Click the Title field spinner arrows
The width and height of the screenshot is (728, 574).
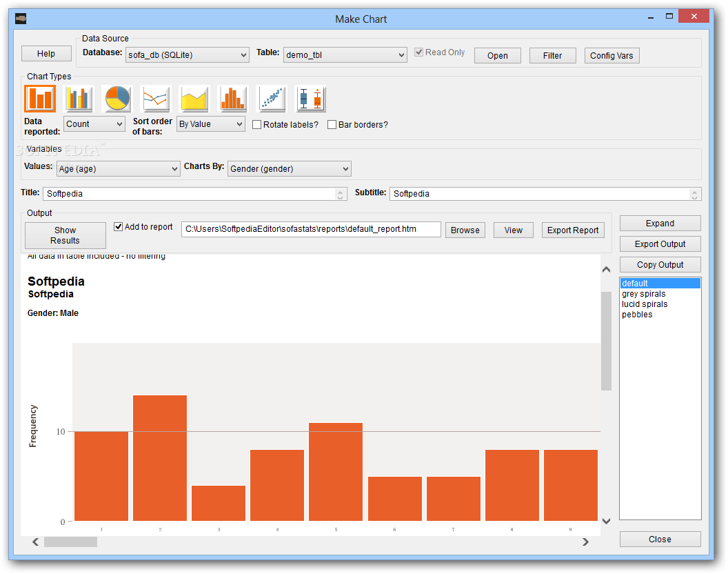pyautogui.click(x=341, y=194)
